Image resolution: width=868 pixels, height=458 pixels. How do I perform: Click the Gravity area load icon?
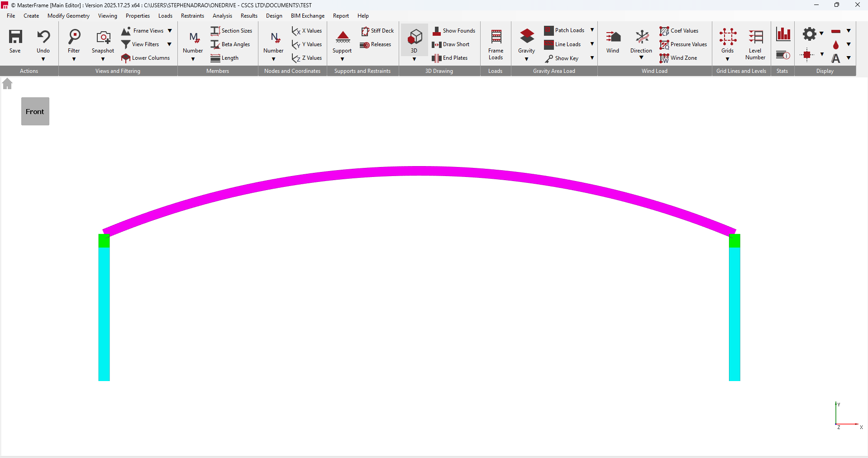pos(527,37)
